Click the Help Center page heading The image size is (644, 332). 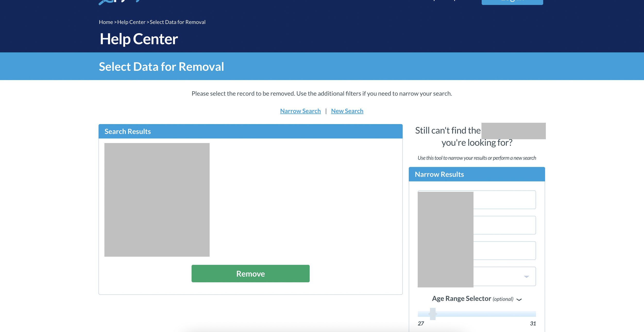(139, 39)
